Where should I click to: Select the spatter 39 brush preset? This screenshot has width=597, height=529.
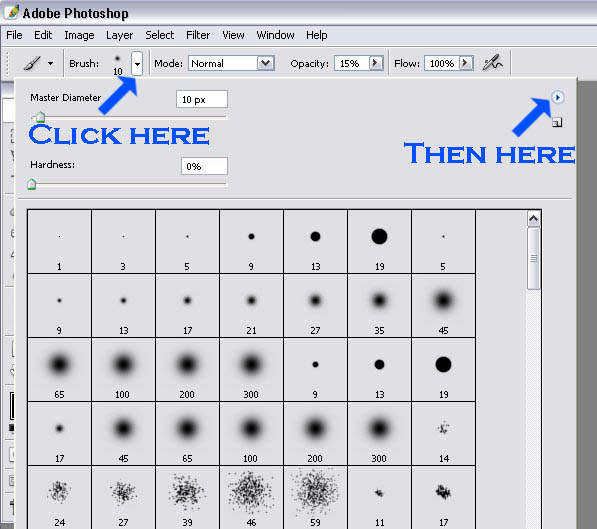187,497
